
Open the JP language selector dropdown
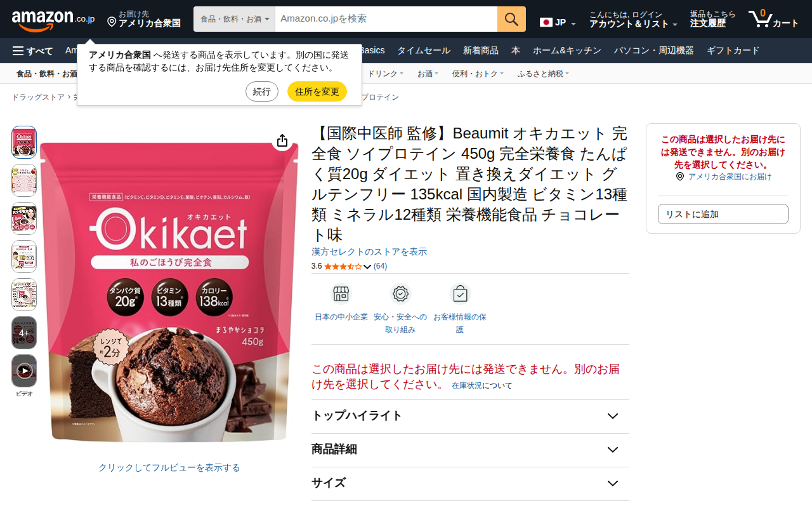click(x=558, y=22)
